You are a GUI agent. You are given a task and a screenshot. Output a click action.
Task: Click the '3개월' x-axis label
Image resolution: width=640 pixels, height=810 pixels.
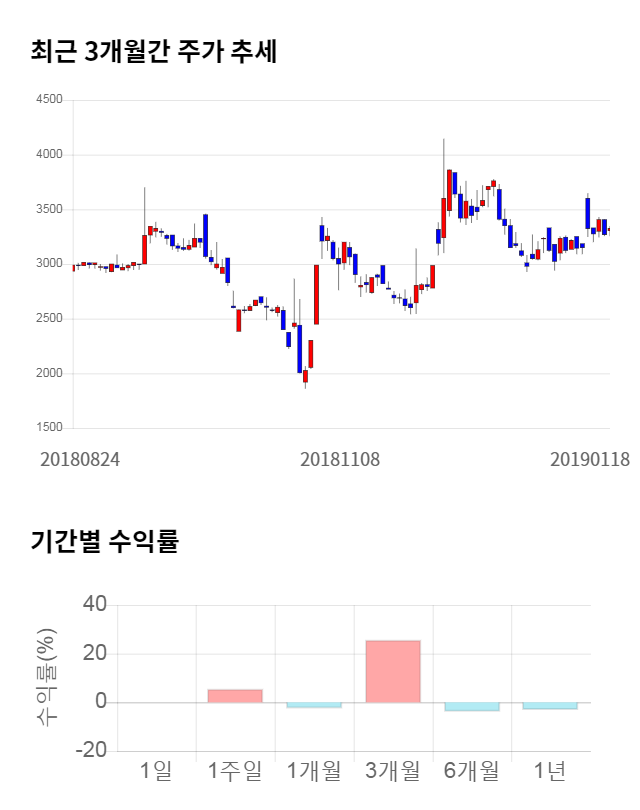click(x=393, y=771)
